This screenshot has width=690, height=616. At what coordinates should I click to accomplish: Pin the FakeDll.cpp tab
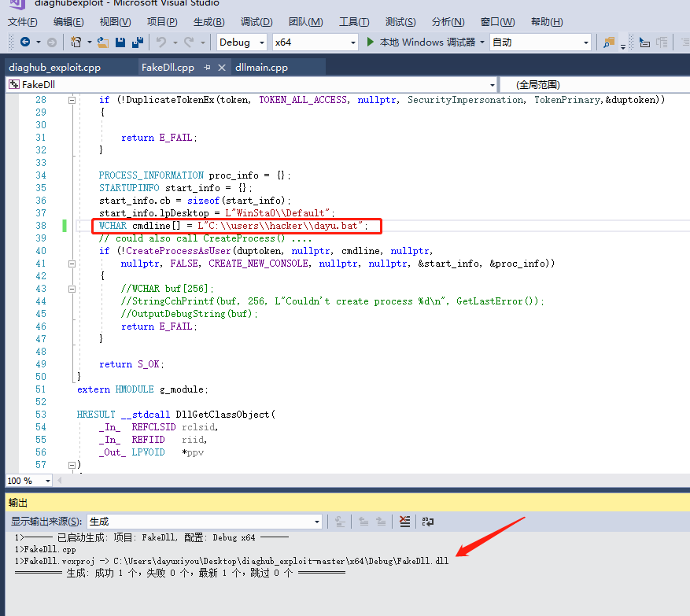tap(207, 68)
